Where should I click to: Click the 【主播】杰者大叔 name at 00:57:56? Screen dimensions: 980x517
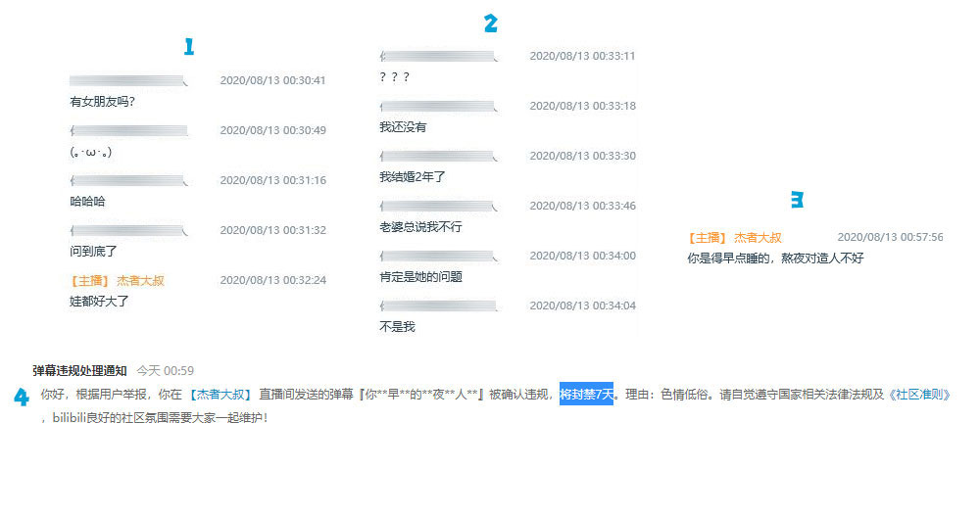(x=734, y=237)
